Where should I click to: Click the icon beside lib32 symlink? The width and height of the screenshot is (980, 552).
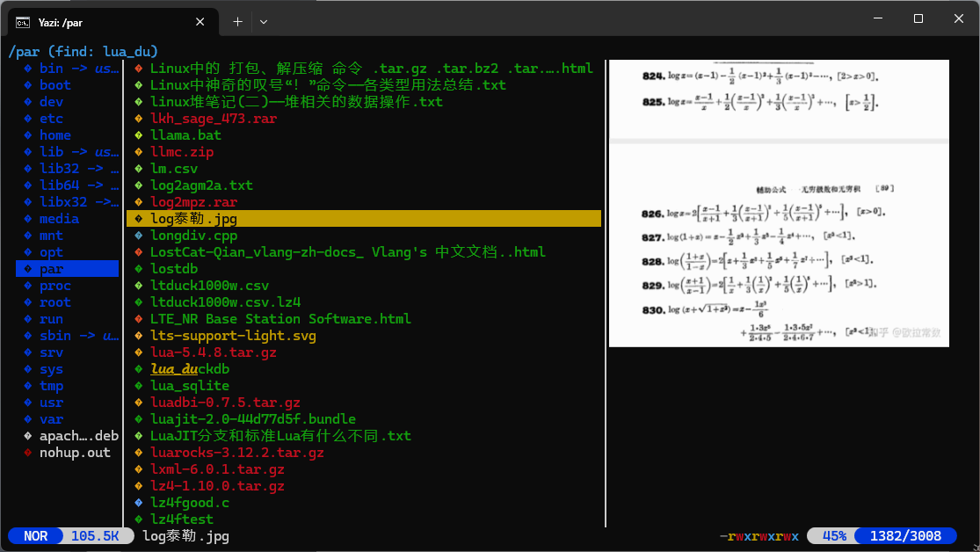coord(27,169)
